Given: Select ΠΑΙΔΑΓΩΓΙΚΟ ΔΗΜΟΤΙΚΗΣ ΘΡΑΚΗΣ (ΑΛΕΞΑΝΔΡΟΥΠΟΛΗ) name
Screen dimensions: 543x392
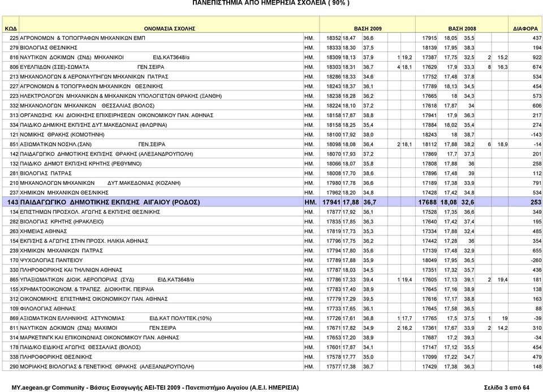Looking at the screenshot, I should tap(107, 154).
